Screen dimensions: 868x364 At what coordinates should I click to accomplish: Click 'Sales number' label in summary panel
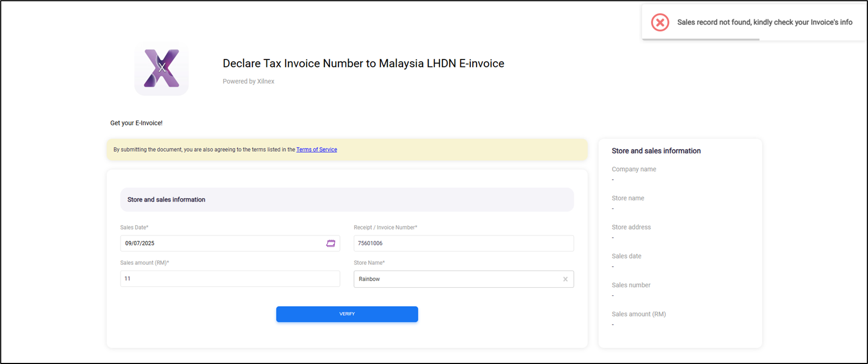[x=631, y=285]
